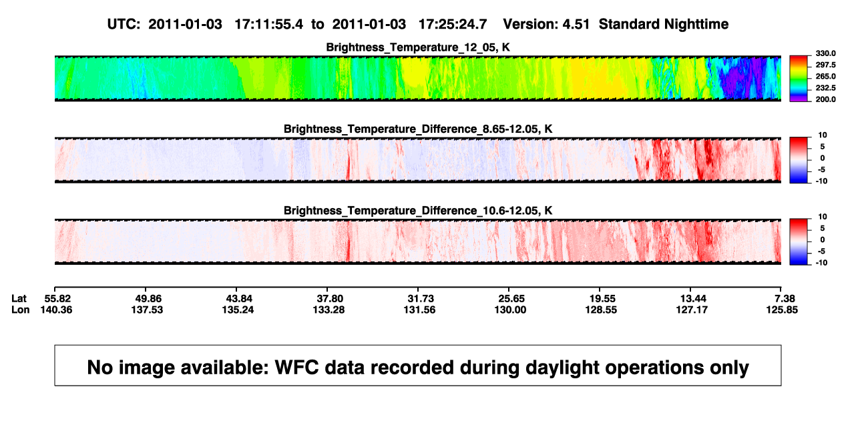The width and height of the screenshot is (868, 445).
Task: Click 'Version: 4.51' text in header
Action: [x=548, y=24]
